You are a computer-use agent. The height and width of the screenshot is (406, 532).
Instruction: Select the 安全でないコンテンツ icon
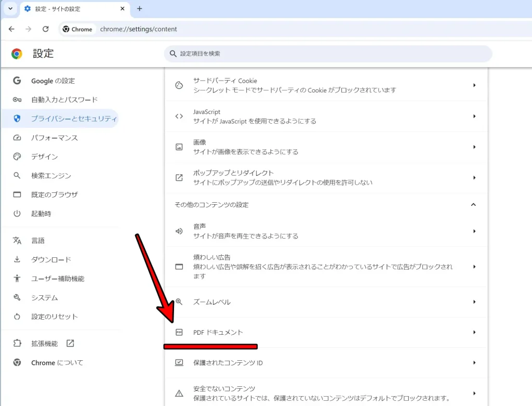[179, 392]
